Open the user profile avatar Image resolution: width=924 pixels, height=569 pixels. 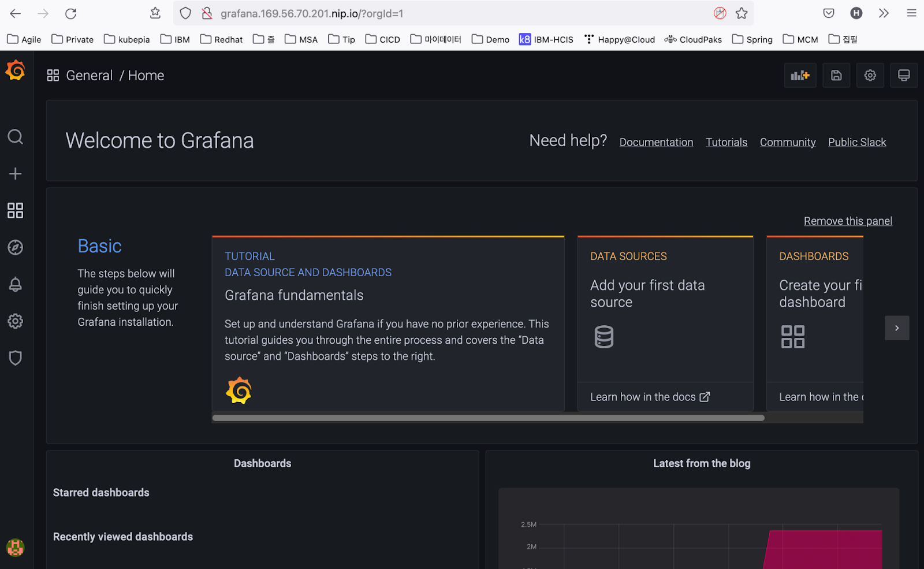pyautogui.click(x=16, y=547)
